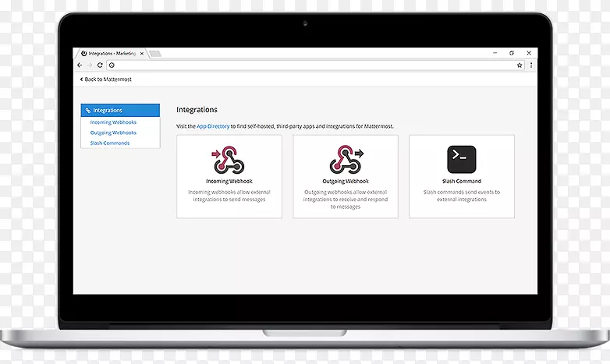Image resolution: width=610 pixels, height=364 pixels.
Task: Click the Incoming Webhook icon
Action: pyautogui.click(x=229, y=161)
